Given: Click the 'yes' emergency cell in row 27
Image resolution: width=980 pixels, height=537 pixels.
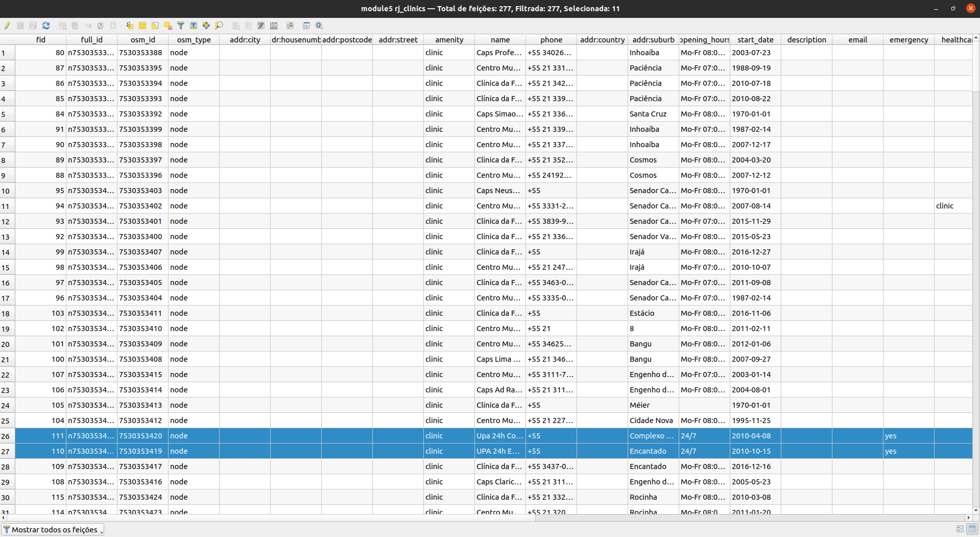Looking at the screenshot, I should [909, 451].
